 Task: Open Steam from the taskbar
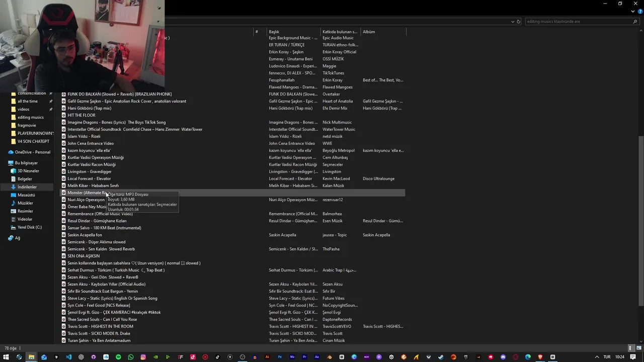click(x=441, y=357)
